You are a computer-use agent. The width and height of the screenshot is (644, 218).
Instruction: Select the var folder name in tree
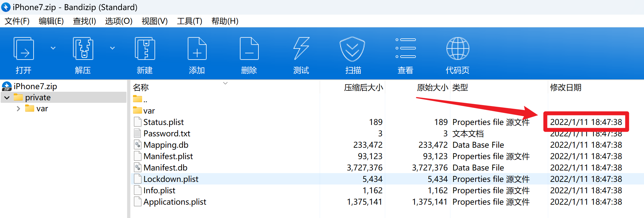point(42,109)
